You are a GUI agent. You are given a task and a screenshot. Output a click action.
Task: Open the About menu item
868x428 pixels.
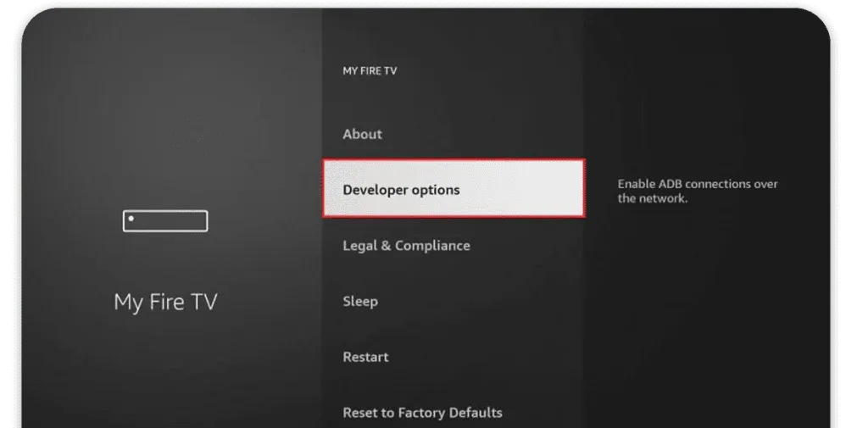[x=362, y=134]
